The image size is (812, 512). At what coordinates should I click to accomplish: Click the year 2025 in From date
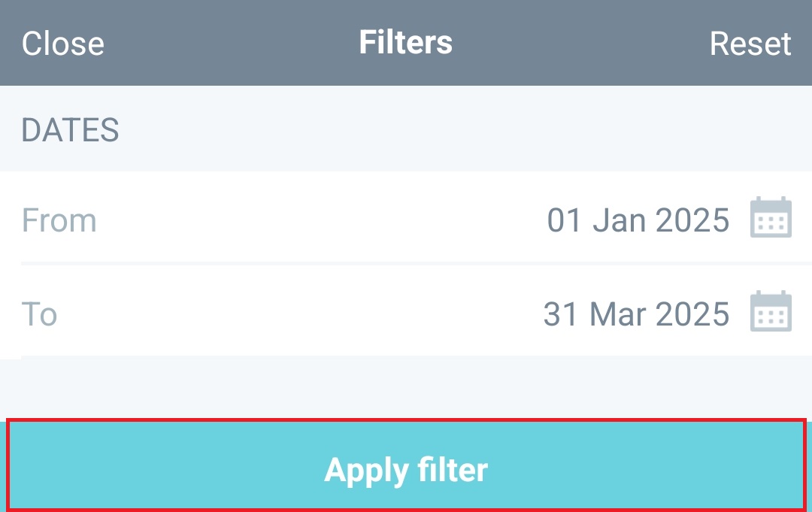tap(692, 220)
